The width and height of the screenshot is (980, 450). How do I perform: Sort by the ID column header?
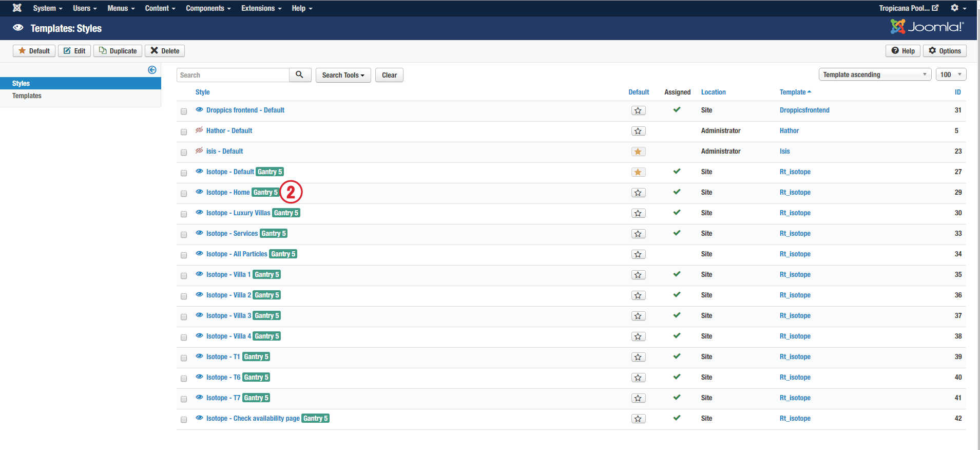[957, 92]
